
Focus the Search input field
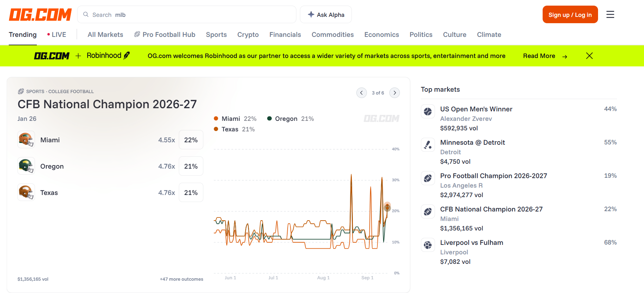[187, 14]
